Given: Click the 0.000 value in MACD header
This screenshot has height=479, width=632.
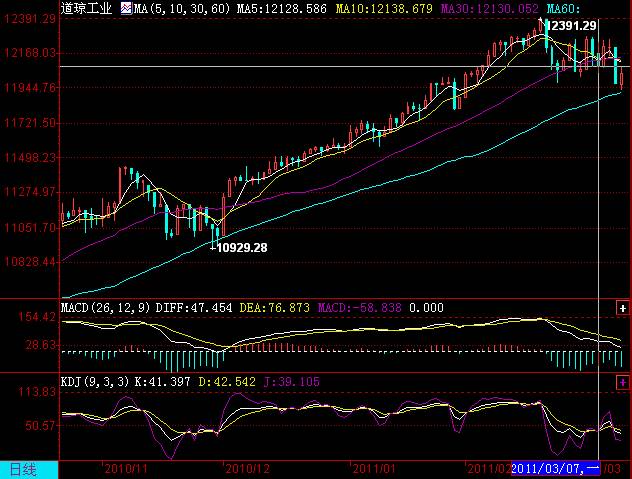Looking at the screenshot, I should (426, 308).
